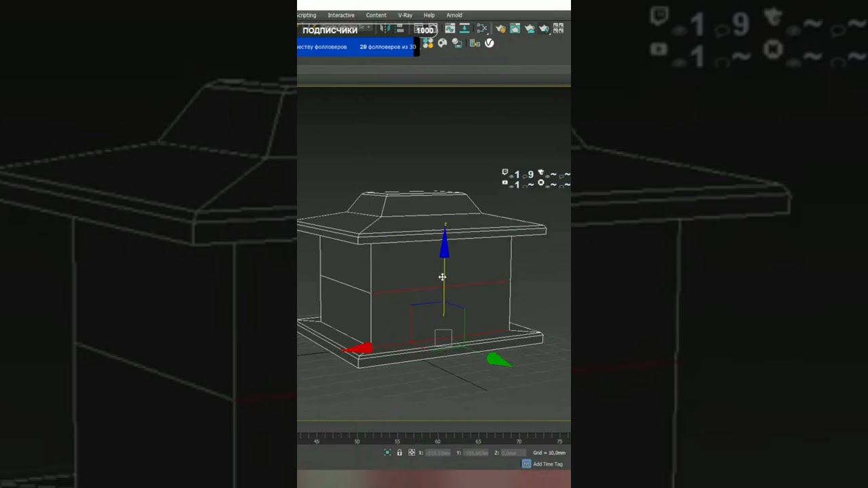Click the sphere-with-window toolbar icon

click(x=457, y=43)
